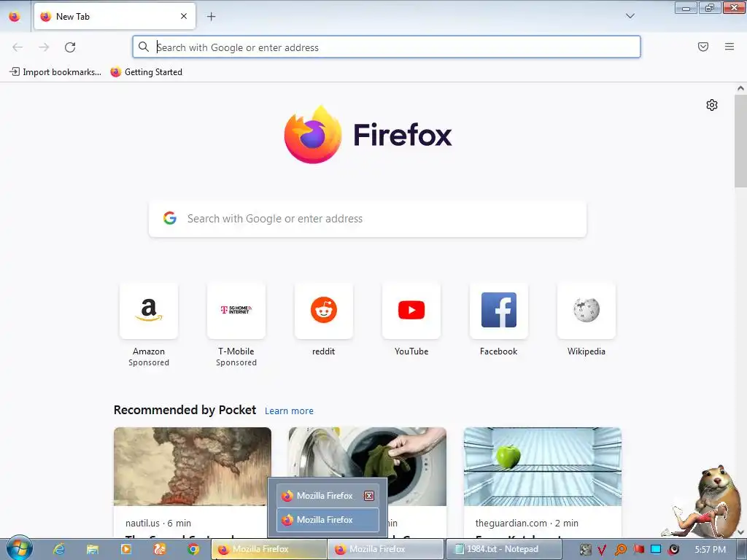Switch to 1984.txt Notepad taskbar window

pos(503,549)
